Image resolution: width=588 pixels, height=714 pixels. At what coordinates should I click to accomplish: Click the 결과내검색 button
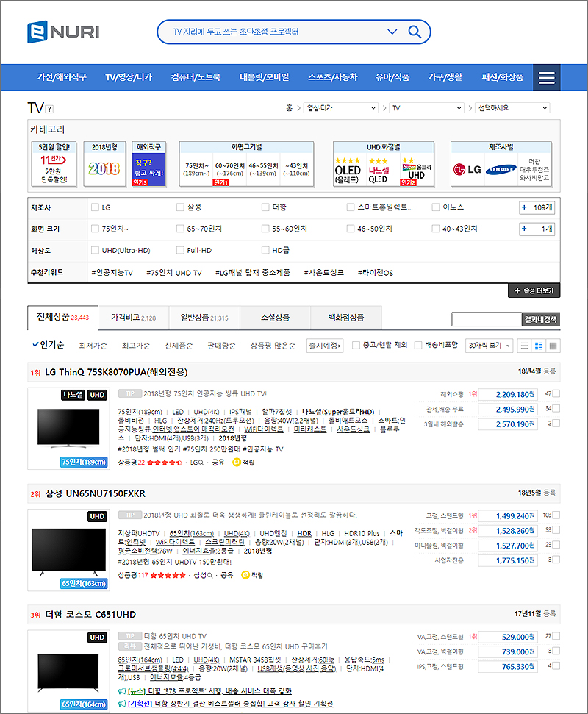(x=541, y=319)
